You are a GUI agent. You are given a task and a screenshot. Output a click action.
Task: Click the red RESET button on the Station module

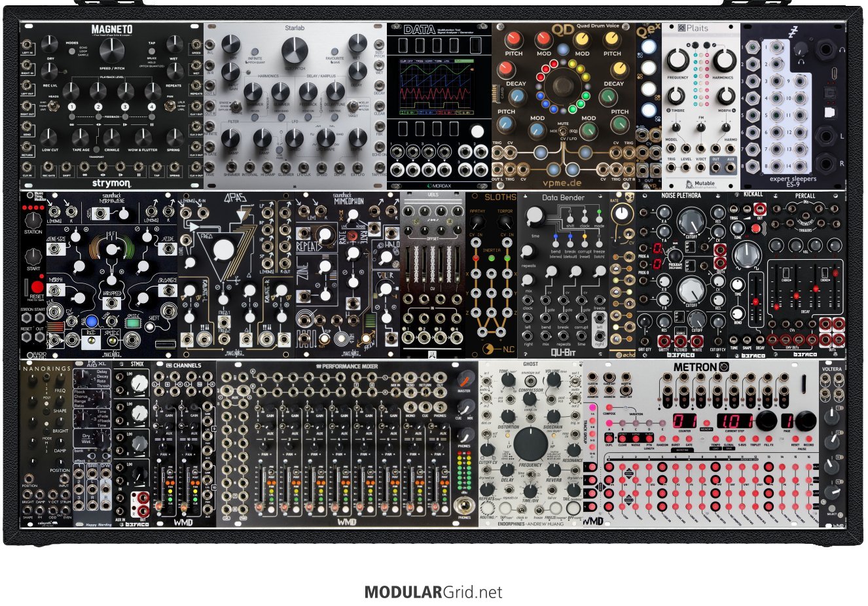pos(37,287)
